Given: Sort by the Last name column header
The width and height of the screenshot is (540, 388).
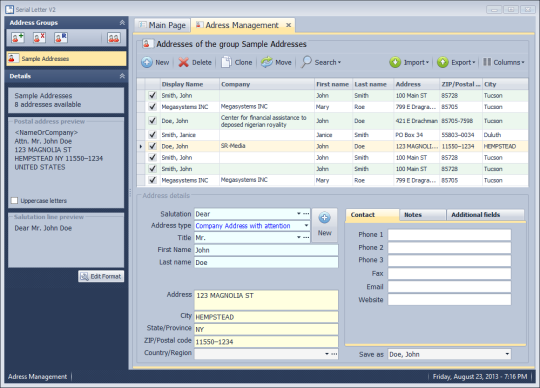Looking at the screenshot, I should pos(373,84).
